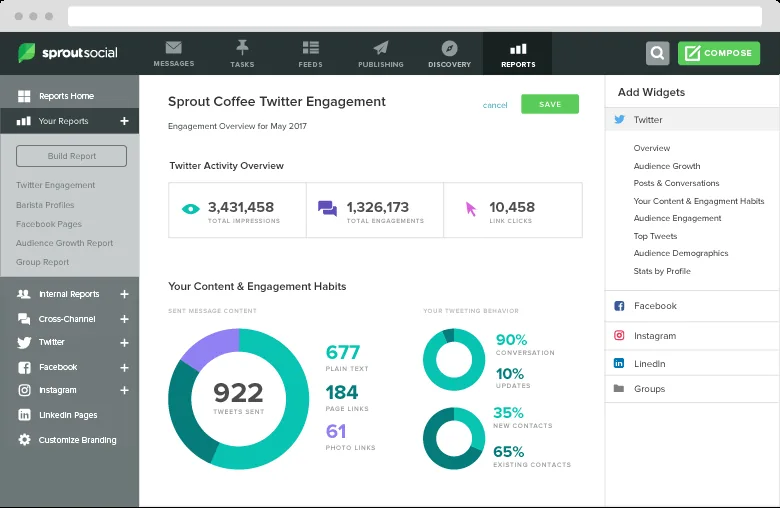780x508 pixels.
Task: Expand the Internal Reports plus sign
Action: [124, 295]
